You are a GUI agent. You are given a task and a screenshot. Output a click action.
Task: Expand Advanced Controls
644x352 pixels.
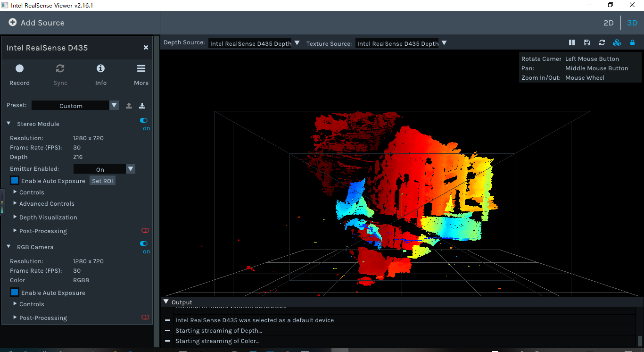[x=15, y=203]
